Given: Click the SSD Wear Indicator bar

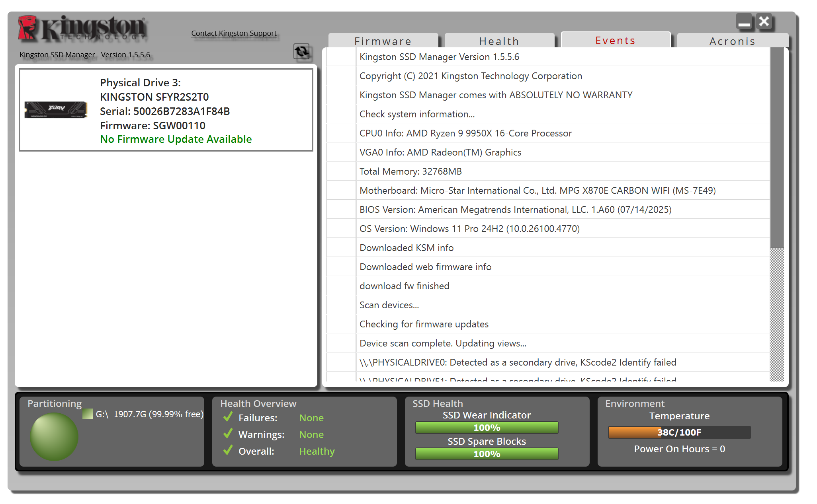Looking at the screenshot, I should (x=487, y=428).
